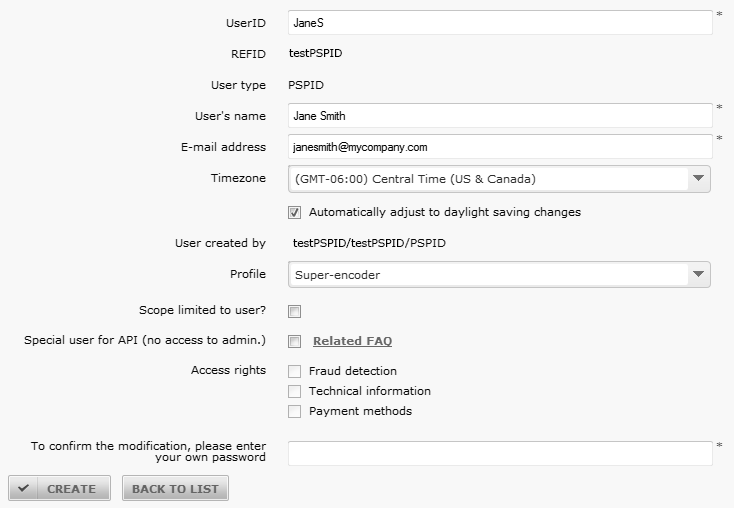
Task: Enable Fraud detection access right
Action: (x=294, y=371)
